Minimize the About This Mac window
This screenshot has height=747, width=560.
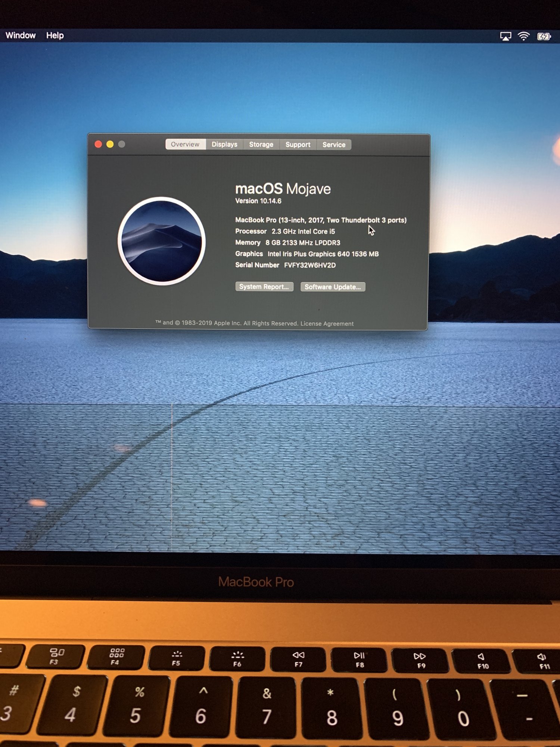tap(110, 144)
